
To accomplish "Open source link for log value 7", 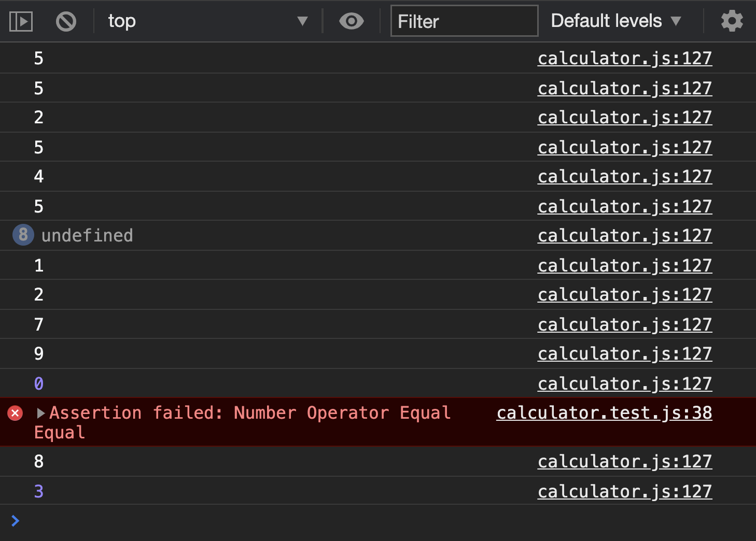I will click(624, 325).
